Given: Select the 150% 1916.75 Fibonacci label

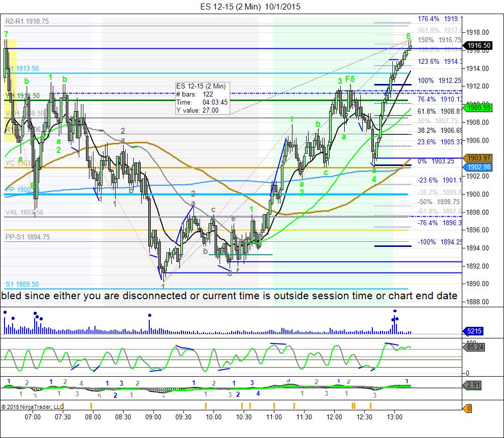Looking at the screenshot, I should 439,40.
